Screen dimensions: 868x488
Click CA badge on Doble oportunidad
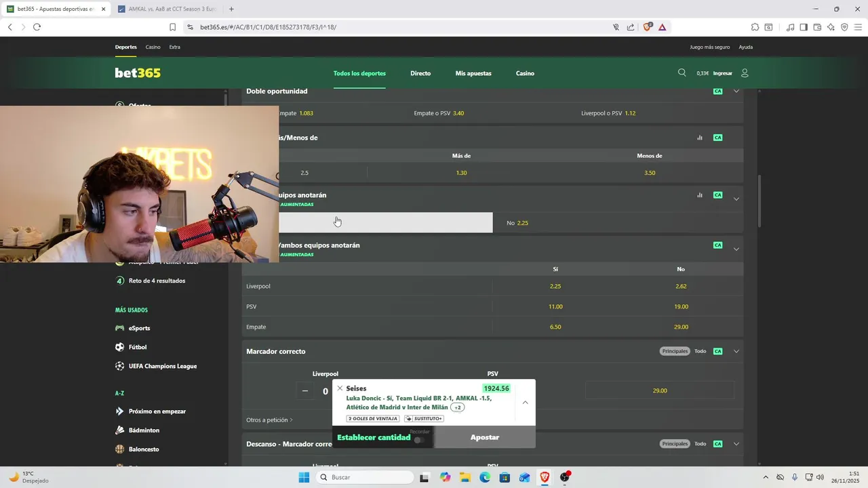coord(717,91)
